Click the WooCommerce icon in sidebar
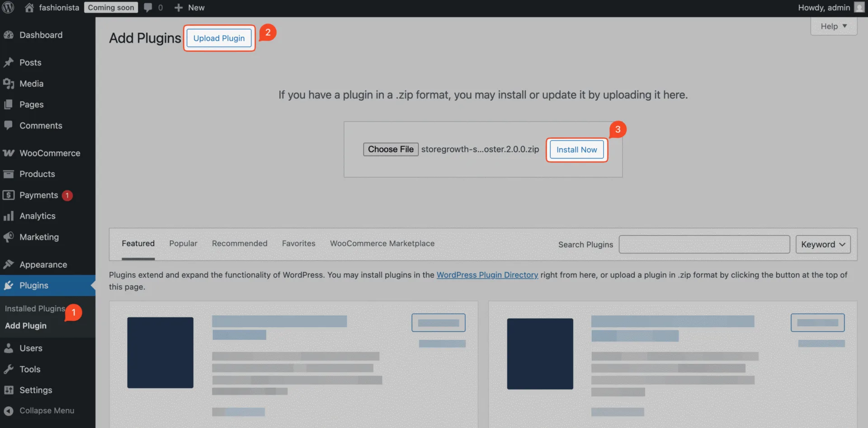This screenshot has width=868, height=428. [x=9, y=153]
